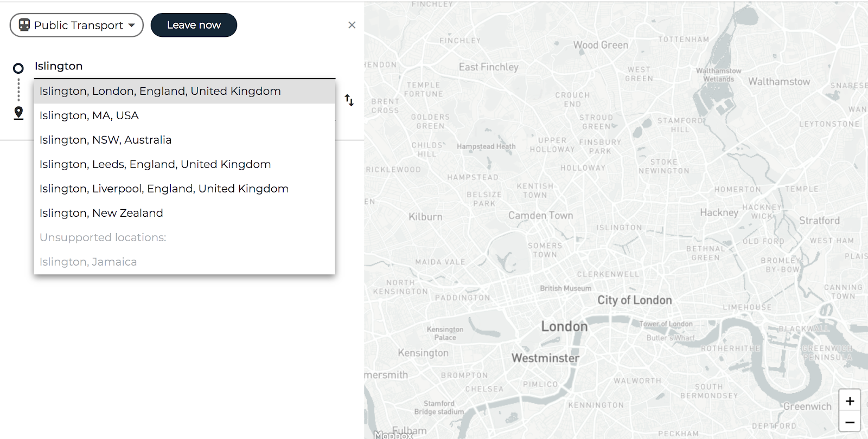The width and height of the screenshot is (868, 439).
Task: Click the swap origin and destination arrows
Action: 349,100
